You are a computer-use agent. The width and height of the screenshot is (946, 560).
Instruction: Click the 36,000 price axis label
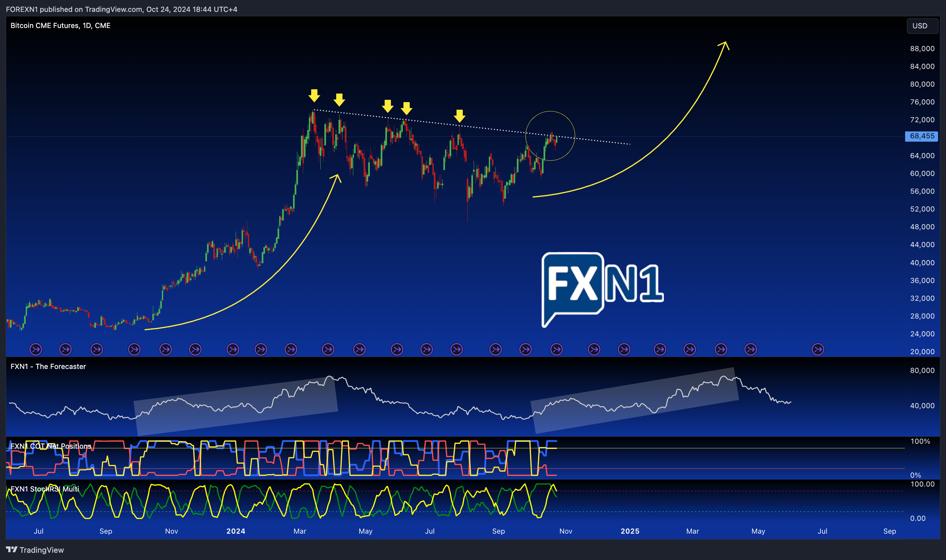922,280
